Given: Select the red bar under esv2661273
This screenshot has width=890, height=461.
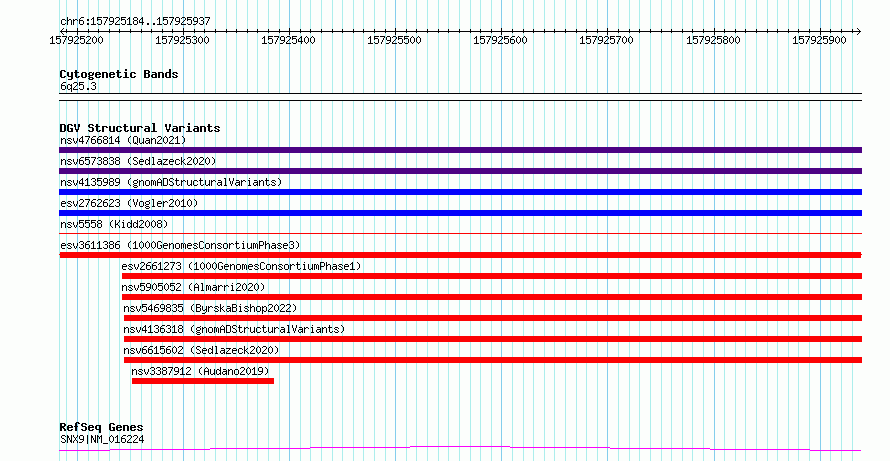Looking at the screenshot, I should tap(492, 276).
